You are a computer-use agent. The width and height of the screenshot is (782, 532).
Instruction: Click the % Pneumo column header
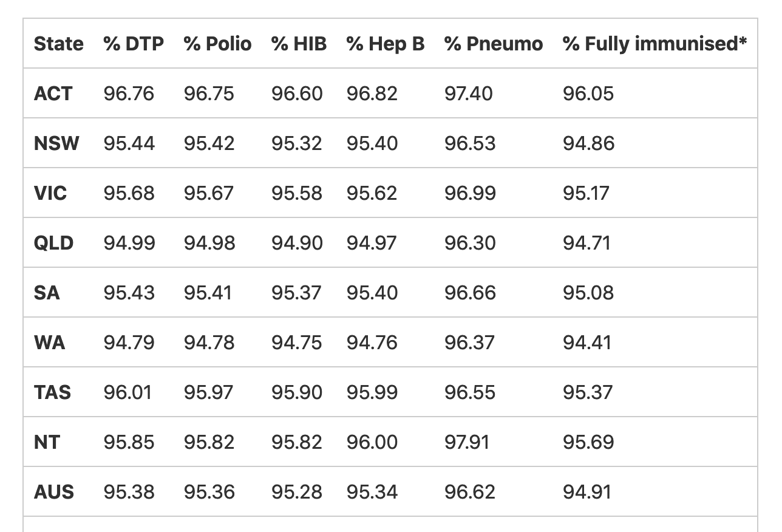[494, 44]
